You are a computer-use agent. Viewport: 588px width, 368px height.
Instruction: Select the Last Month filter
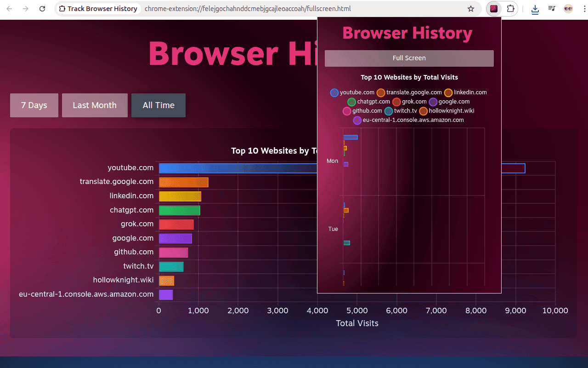pos(95,105)
